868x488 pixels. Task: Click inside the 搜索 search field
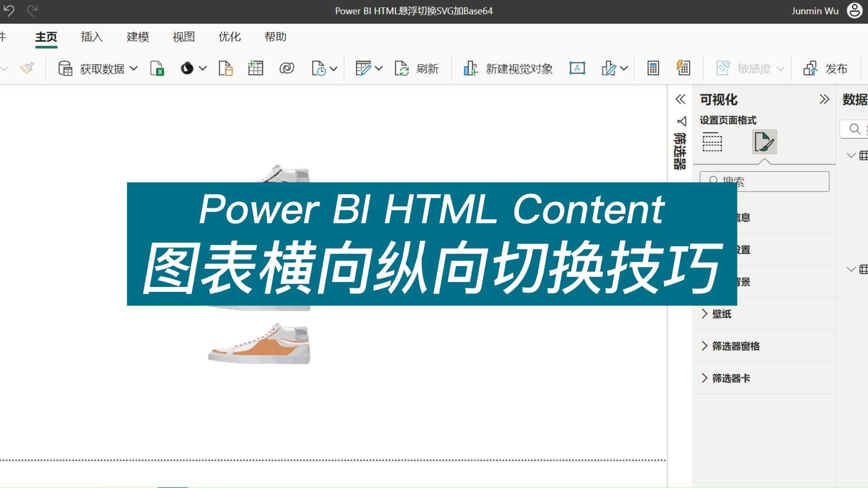coord(764,181)
